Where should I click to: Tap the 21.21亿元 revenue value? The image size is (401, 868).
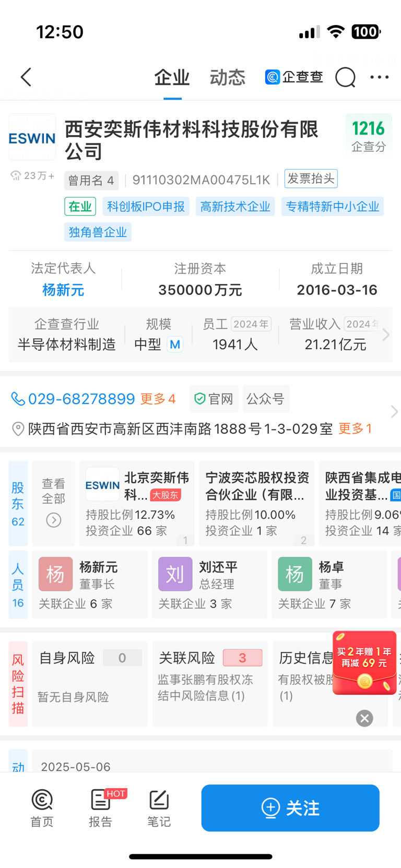335,344
